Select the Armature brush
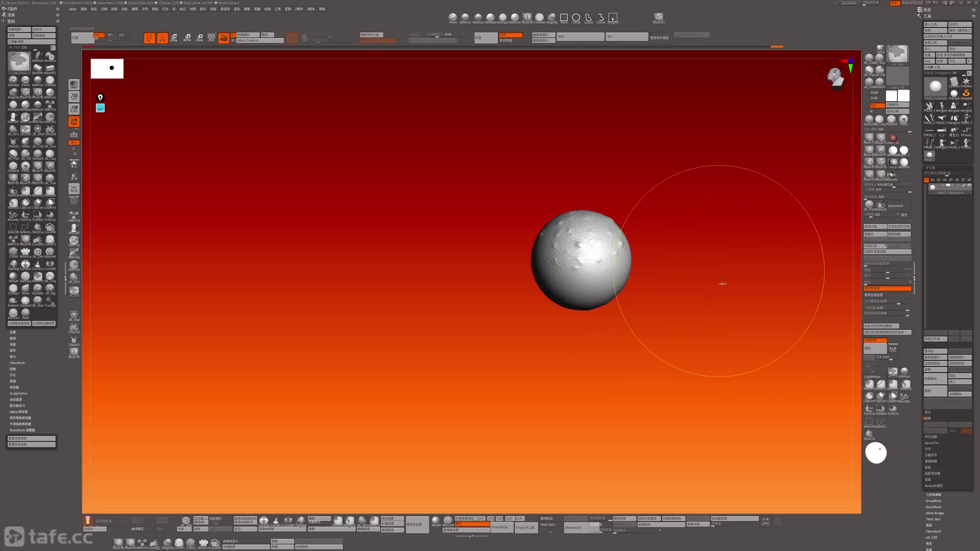The height and width of the screenshot is (551, 980). [50, 56]
